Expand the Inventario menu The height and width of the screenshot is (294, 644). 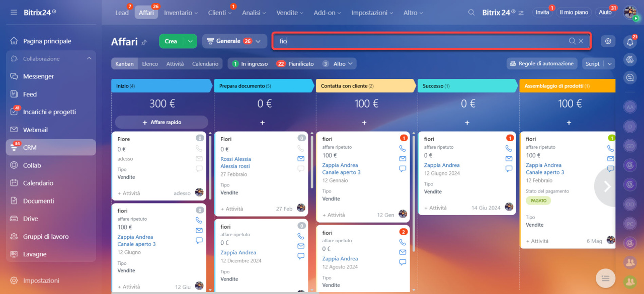181,13
